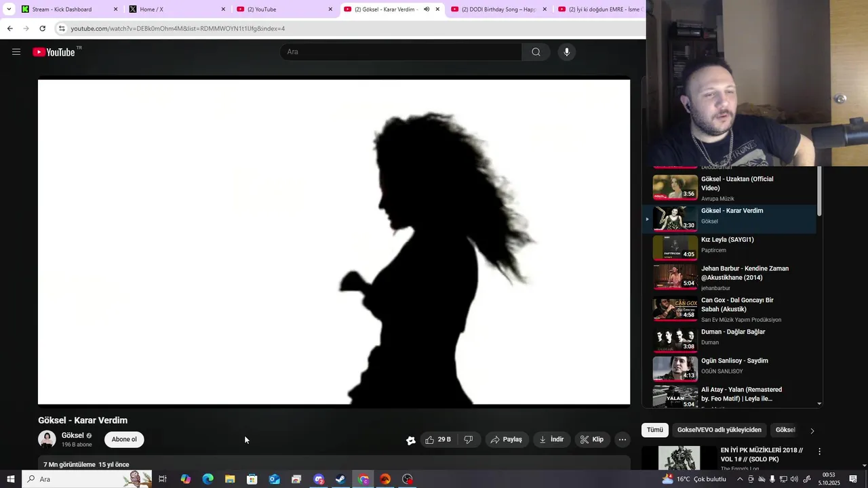Like the video with thumbs up
This screenshot has height=488, width=868.
coord(438,439)
